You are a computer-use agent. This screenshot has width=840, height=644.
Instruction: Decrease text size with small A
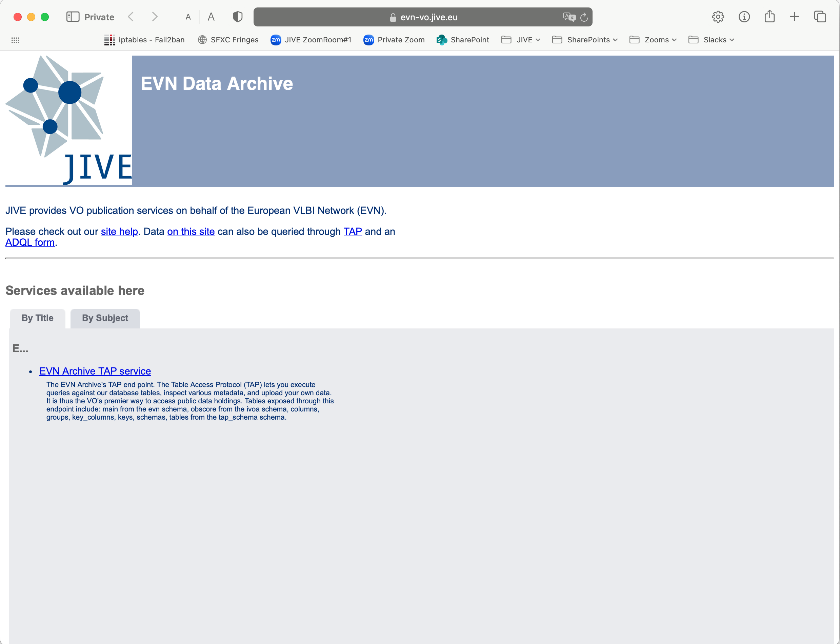[x=188, y=17]
